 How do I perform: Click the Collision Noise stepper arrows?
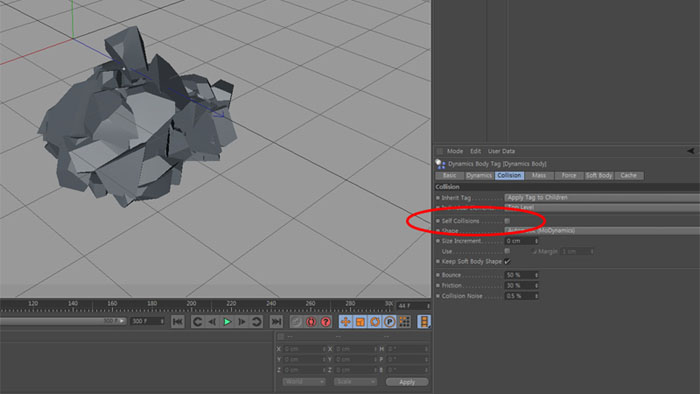tap(536, 296)
